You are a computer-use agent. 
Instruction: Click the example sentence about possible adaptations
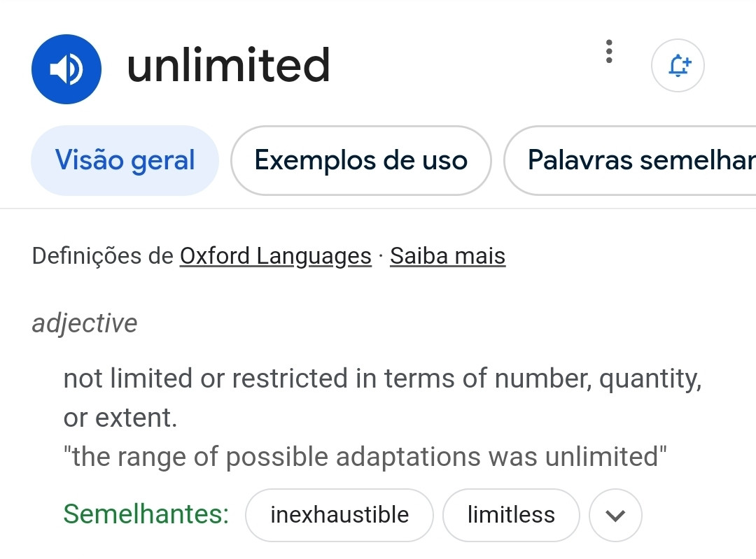(365, 457)
